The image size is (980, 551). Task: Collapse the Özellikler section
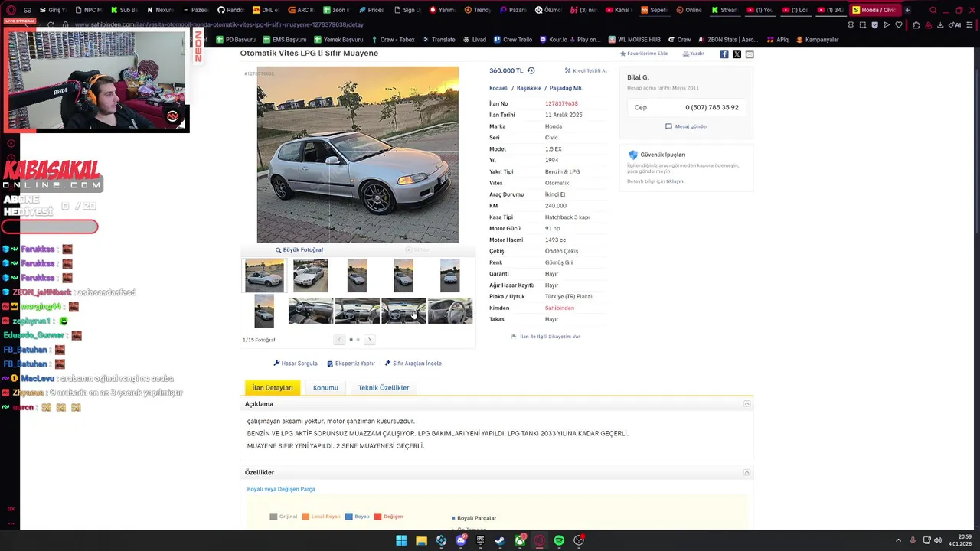(746, 472)
